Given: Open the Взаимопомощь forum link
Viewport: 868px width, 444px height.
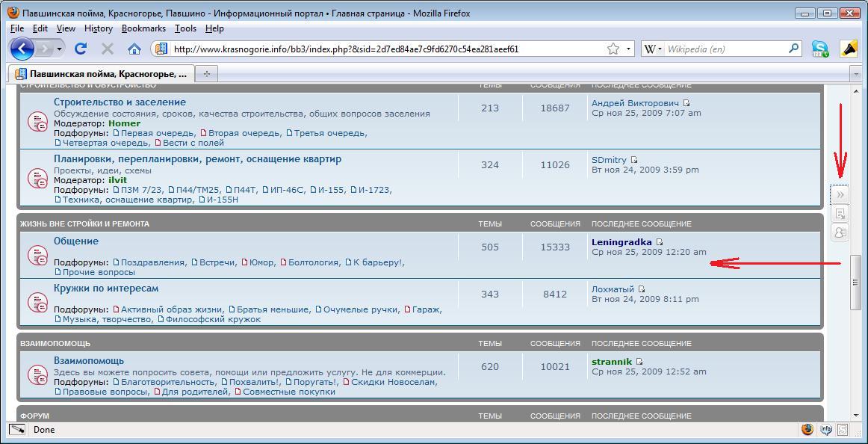Looking at the screenshot, I should click(x=88, y=360).
